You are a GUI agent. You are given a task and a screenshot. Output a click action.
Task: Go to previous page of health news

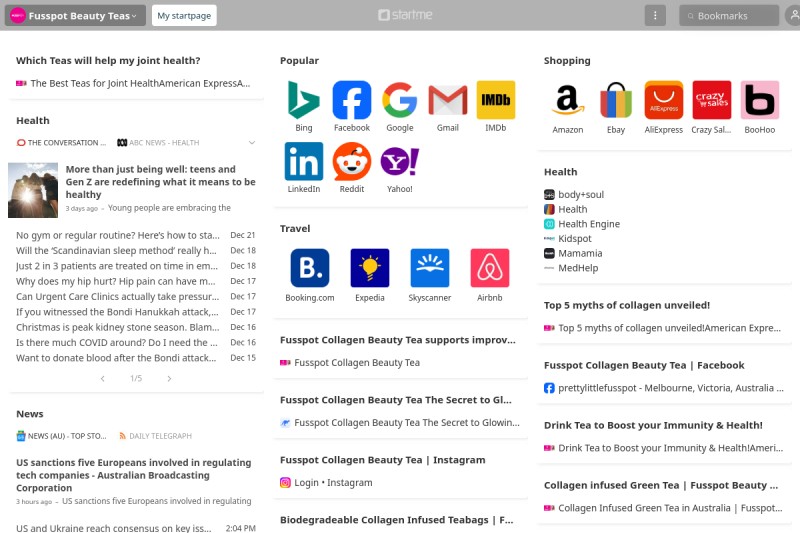pos(103,378)
